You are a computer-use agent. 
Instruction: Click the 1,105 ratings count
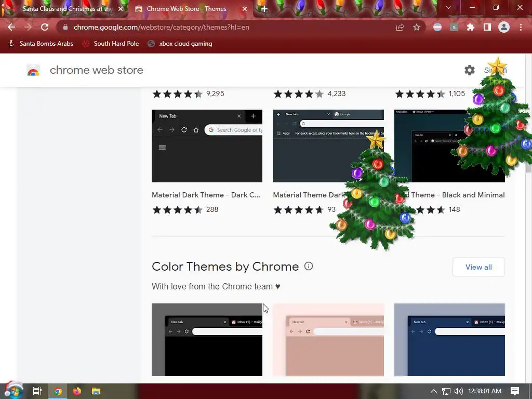pos(457,94)
